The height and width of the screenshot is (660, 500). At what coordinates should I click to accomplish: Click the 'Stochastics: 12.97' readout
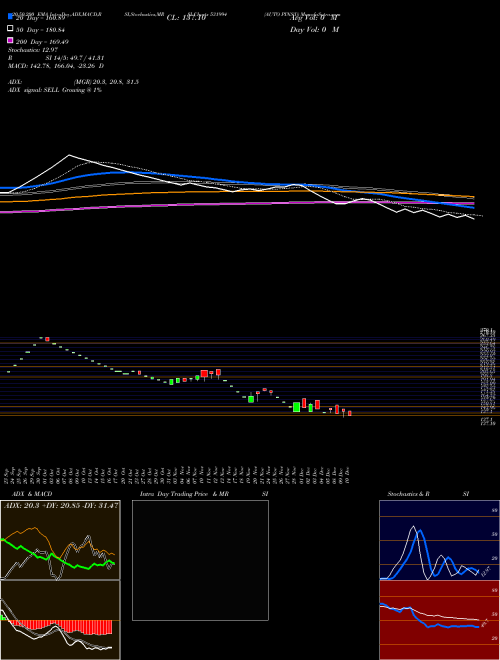tap(32, 50)
